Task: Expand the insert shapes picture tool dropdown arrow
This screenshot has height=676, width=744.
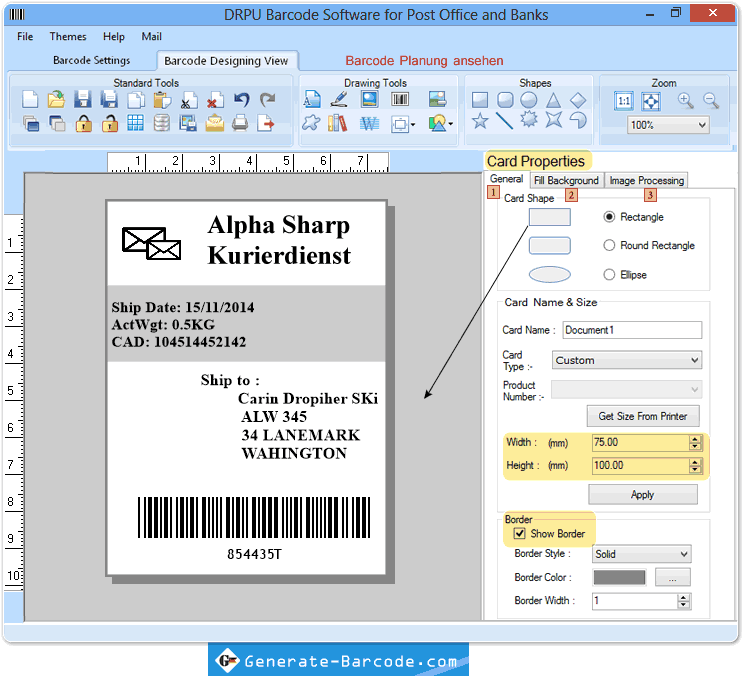Action: click(x=450, y=124)
